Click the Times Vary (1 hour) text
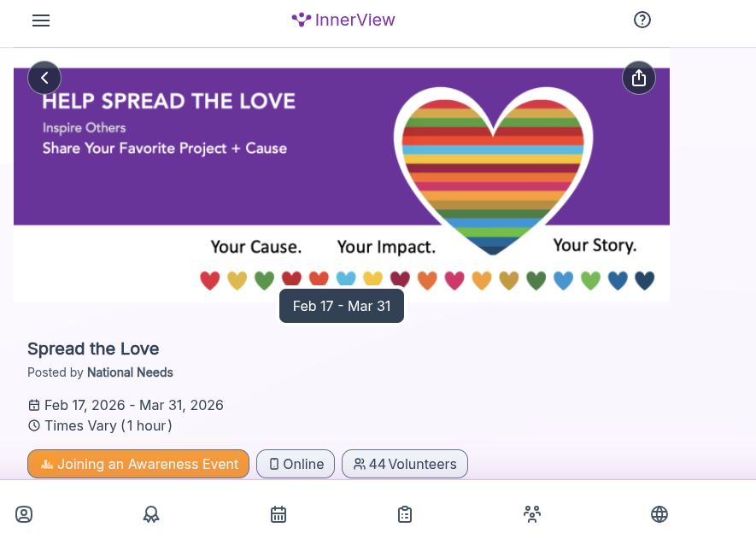Screen dimensions: 756x545 [x=108, y=425]
